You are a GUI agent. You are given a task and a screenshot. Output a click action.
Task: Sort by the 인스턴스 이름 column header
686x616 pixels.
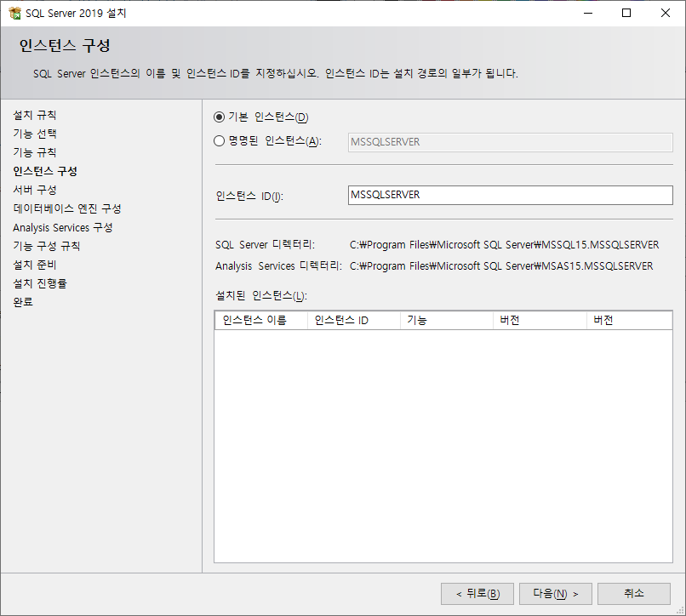coord(261,320)
